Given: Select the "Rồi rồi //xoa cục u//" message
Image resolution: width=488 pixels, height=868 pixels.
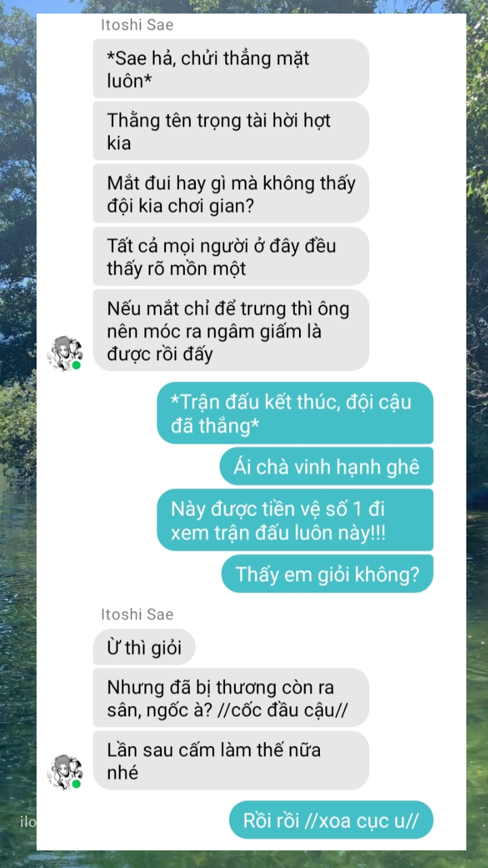Looking at the screenshot, I should pyautogui.click(x=331, y=821).
